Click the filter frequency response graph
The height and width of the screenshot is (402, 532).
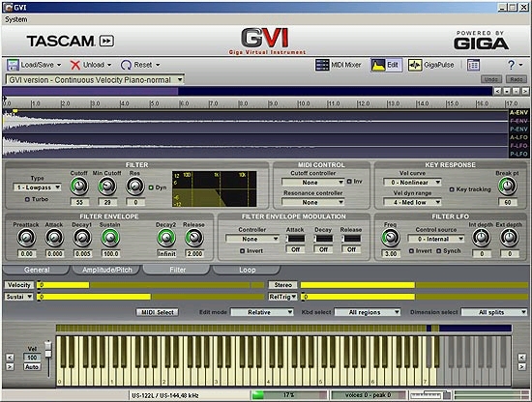pos(215,188)
